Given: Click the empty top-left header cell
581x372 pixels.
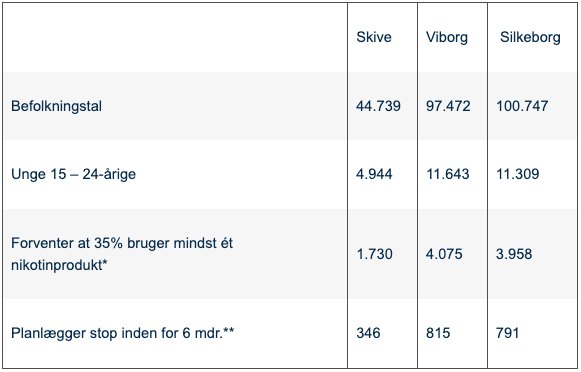Looking at the screenshot, I should pyautogui.click(x=175, y=37).
